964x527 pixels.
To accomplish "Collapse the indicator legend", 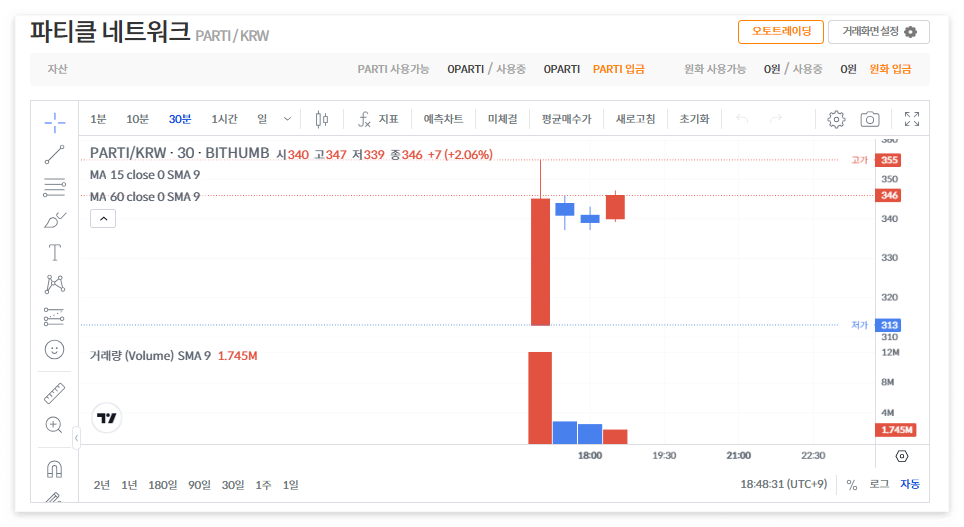I will click(103, 218).
